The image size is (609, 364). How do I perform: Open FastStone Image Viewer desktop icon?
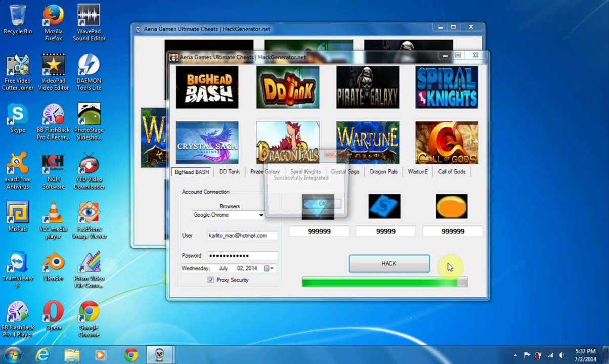[89, 220]
